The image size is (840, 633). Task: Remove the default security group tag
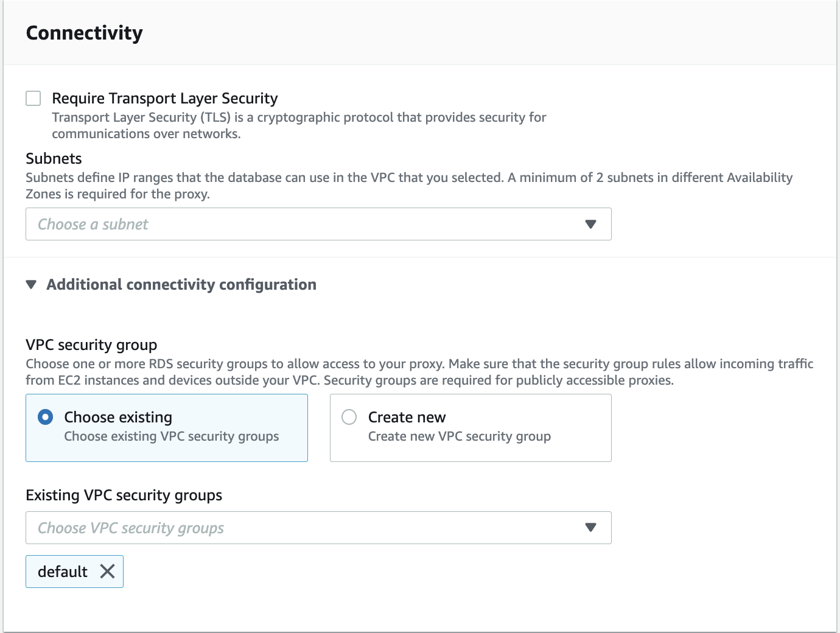(107, 572)
